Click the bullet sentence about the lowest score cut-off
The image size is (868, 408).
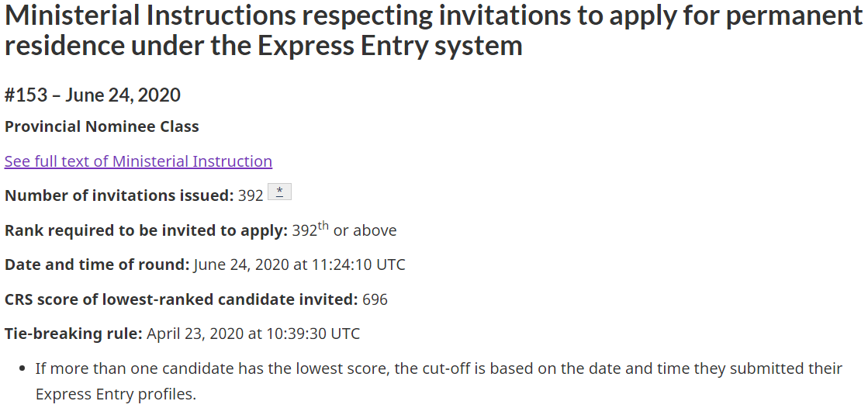[x=438, y=368]
